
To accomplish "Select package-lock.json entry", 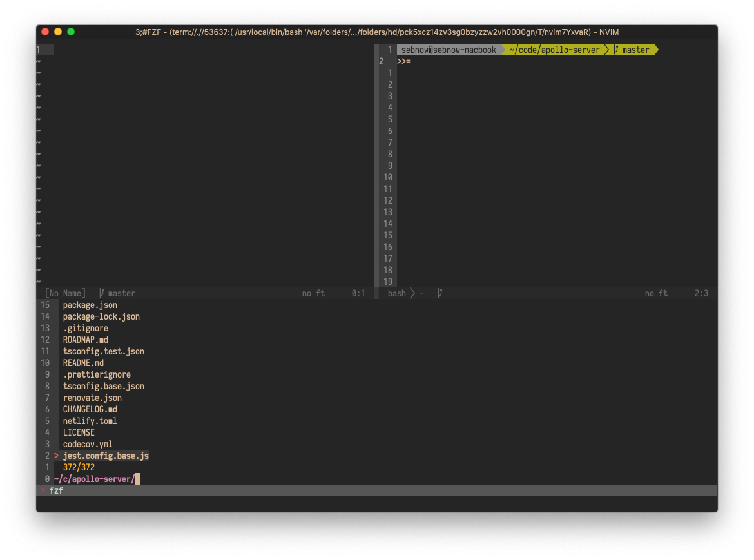I will click(101, 317).
